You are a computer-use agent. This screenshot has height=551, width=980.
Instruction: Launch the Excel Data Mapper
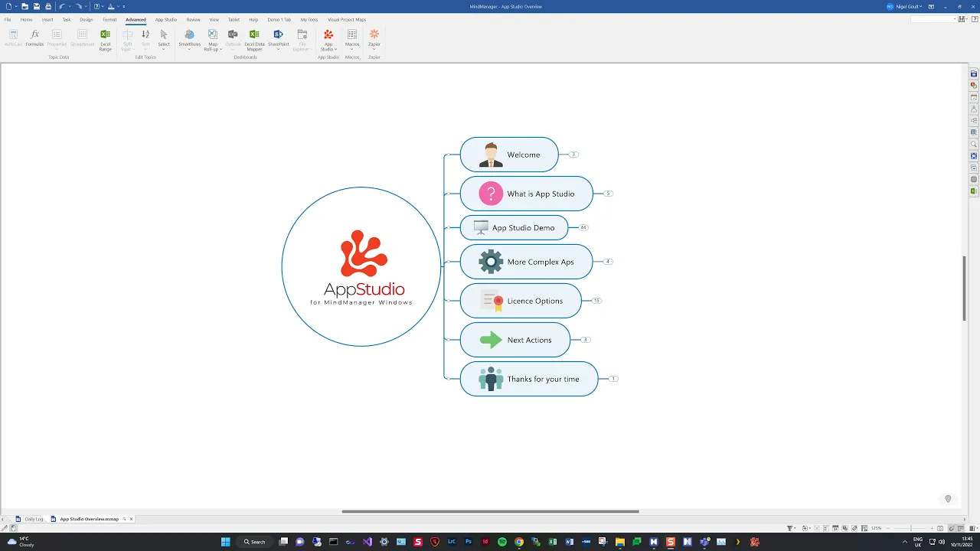(254, 40)
